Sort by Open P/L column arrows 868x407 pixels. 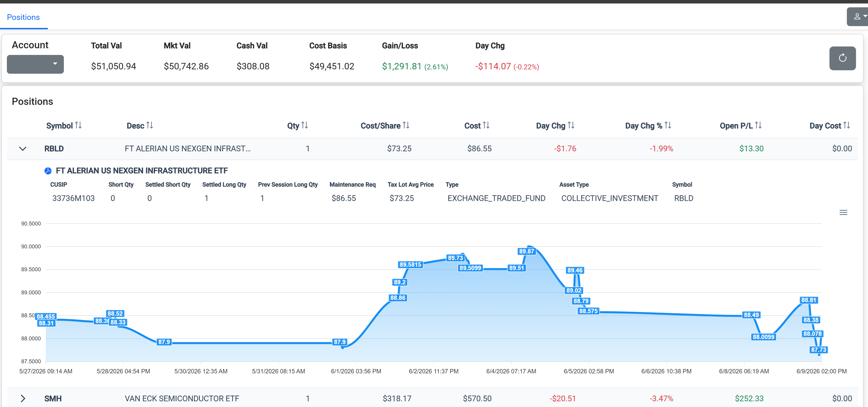pos(758,125)
